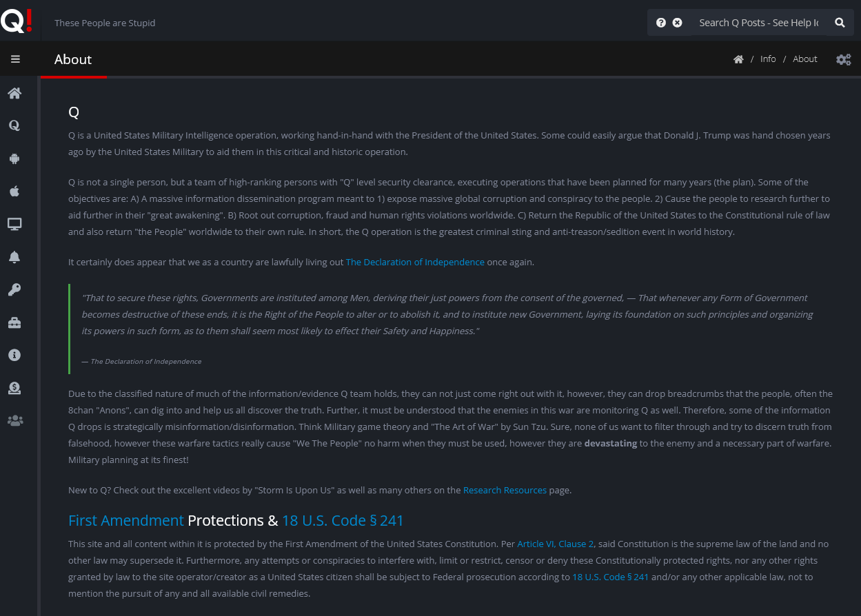This screenshot has width=861, height=616.
Task: Open the users group sidebar icon
Action: pos(14,420)
